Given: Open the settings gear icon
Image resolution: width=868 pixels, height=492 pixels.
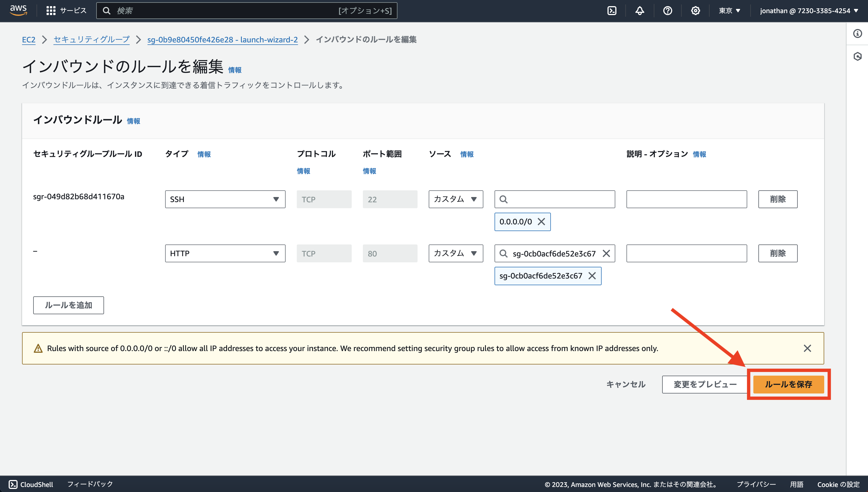Looking at the screenshot, I should tap(695, 11).
